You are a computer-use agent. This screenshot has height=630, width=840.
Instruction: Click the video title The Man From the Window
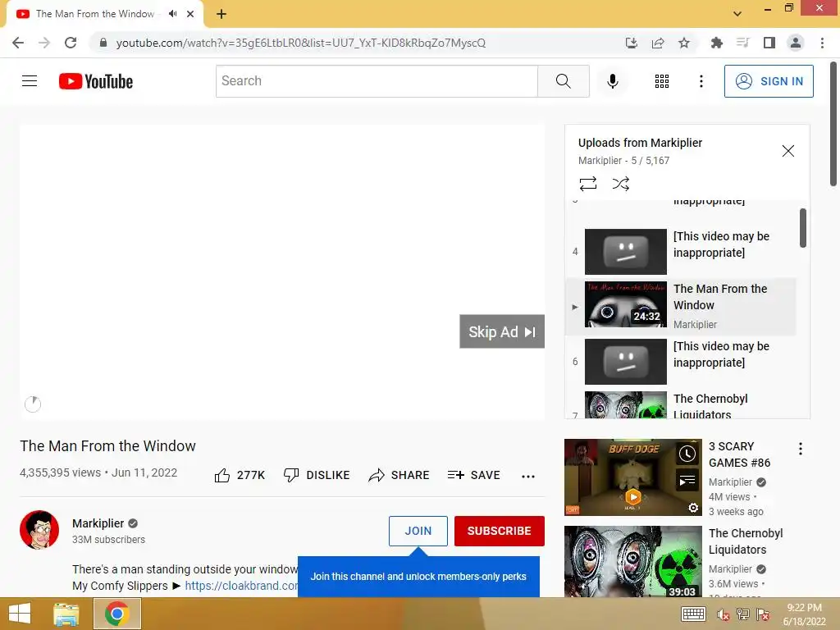[107, 445]
